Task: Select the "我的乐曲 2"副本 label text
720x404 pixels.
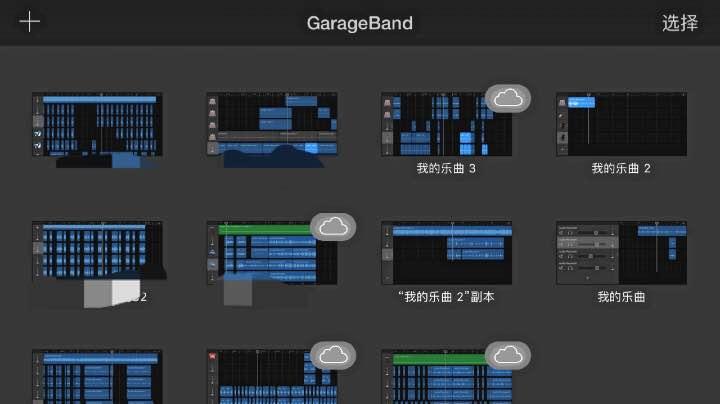Action: pyautogui.click(x=446, y=297)
